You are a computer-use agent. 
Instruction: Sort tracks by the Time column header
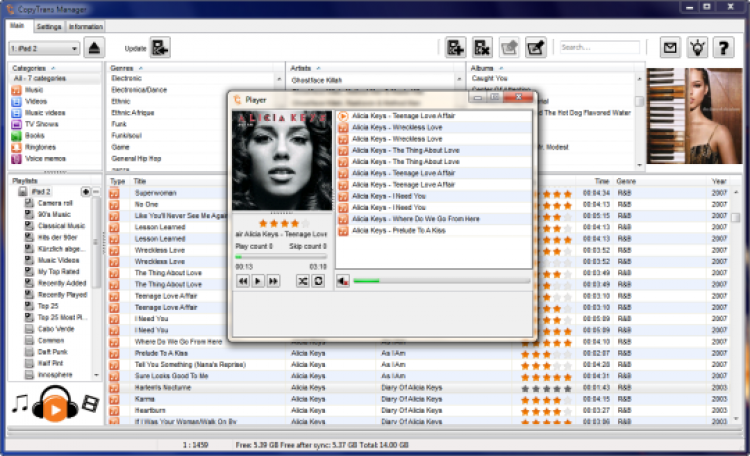tap(601, 181)
